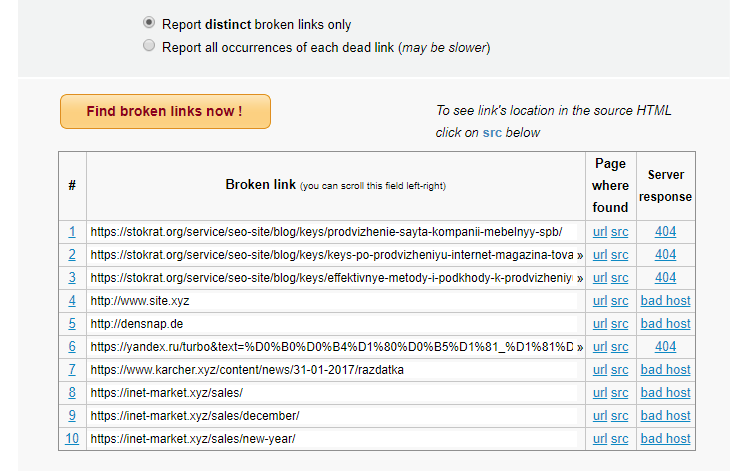This screenshot has height=471, width=739.
Task: Click src link for inet-market.xyz/sales/new-year/
Action: [x=620, y=438]
